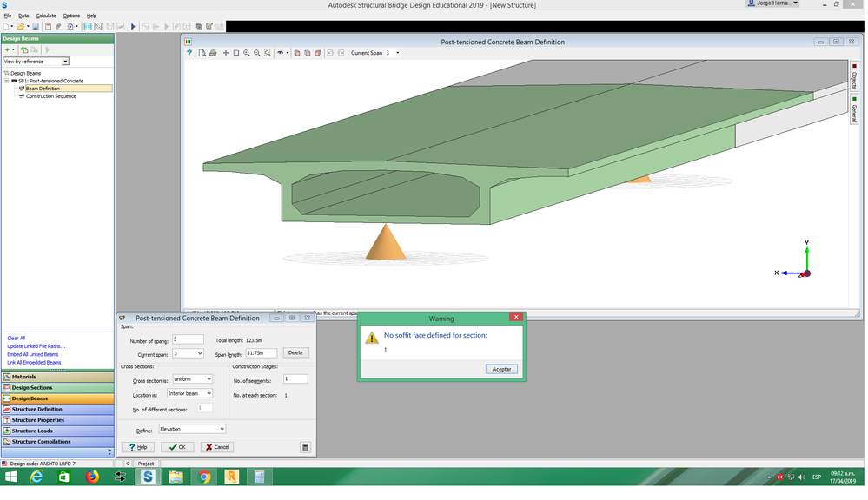
Task: Open the Structure Definition navigation panel
Action: [57, 410]
